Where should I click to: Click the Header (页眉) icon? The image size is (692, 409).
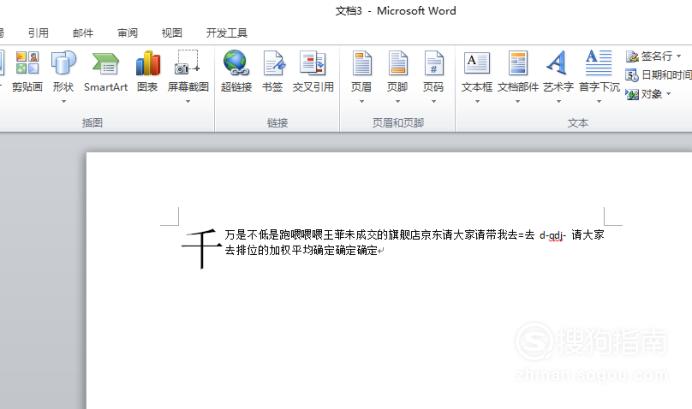tap(361, 63)
